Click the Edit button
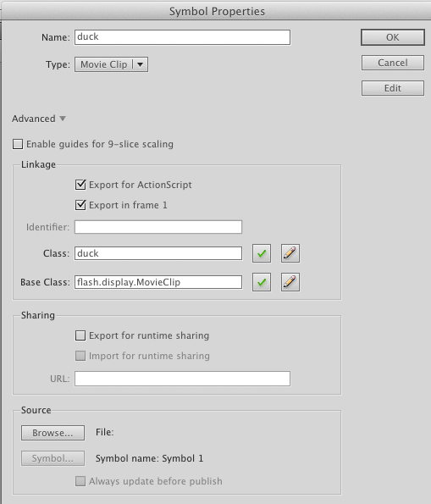Screen dimensions: 431x504 click(392, 88)
